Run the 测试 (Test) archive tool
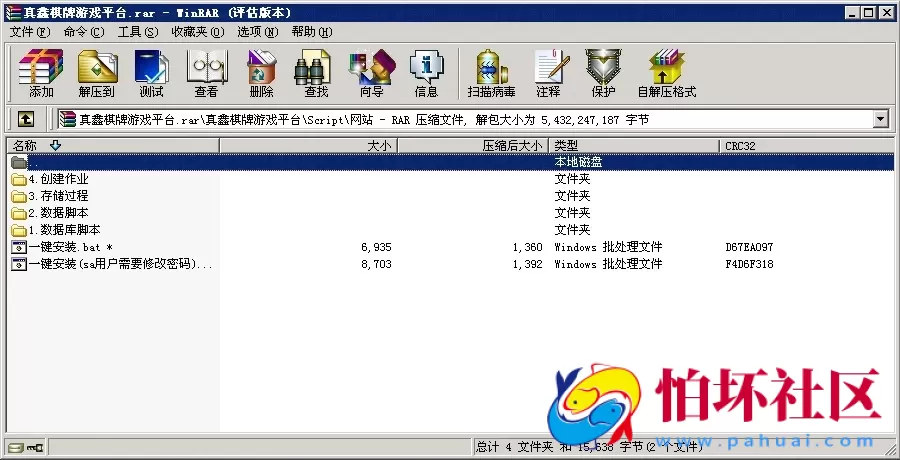The image size is (900, 460). point(151,73)
